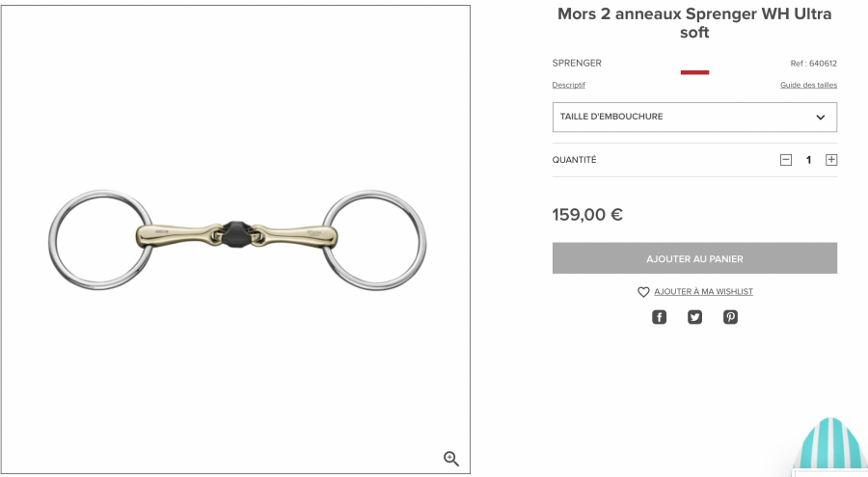868x477 pixels.
Task: Click the Mors 2 anneaux Sprenger title
Action: 694,23
